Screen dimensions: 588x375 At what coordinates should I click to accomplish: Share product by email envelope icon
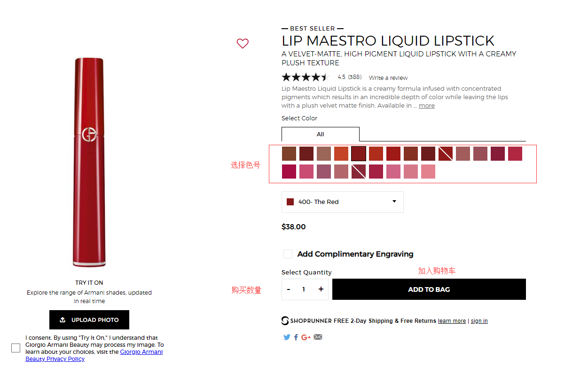coord(318,337)
